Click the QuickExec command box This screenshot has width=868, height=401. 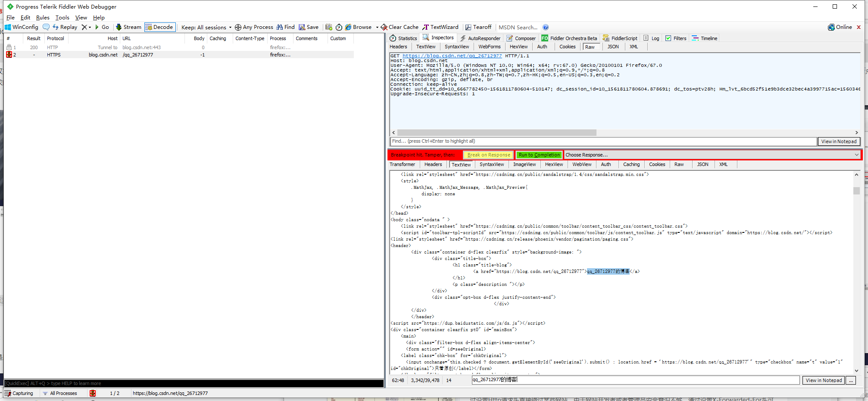coord(194,383)
